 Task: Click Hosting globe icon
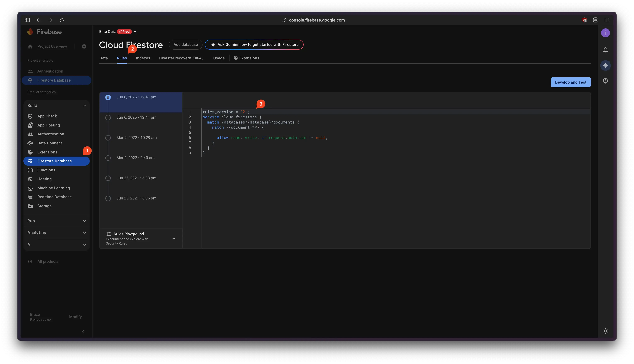click(x=30, y=179)
